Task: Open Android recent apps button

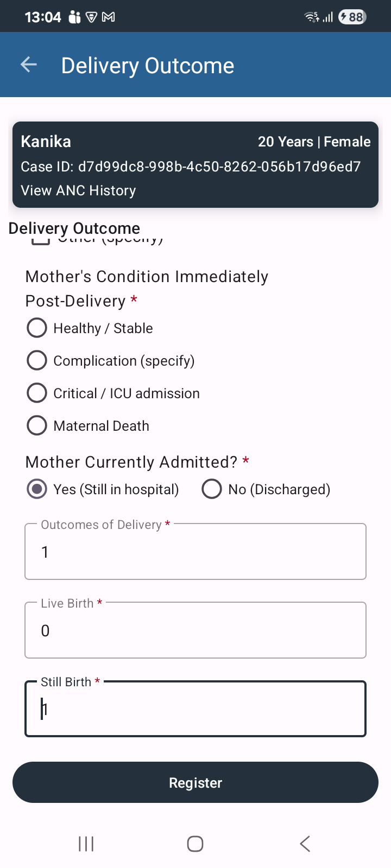Action: [86, 844]
